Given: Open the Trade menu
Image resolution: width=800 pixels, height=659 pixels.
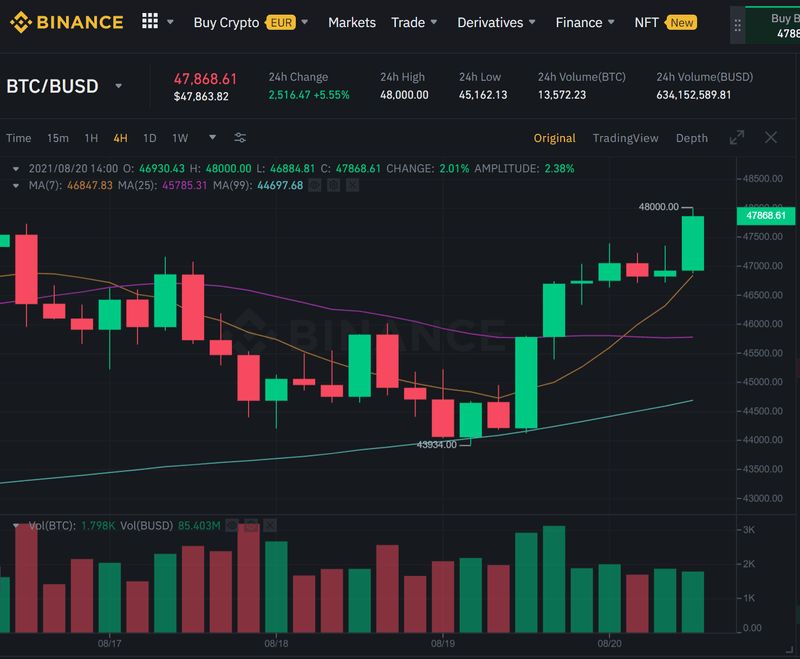Looking at the screenshot, I should (x=408, y=23).
